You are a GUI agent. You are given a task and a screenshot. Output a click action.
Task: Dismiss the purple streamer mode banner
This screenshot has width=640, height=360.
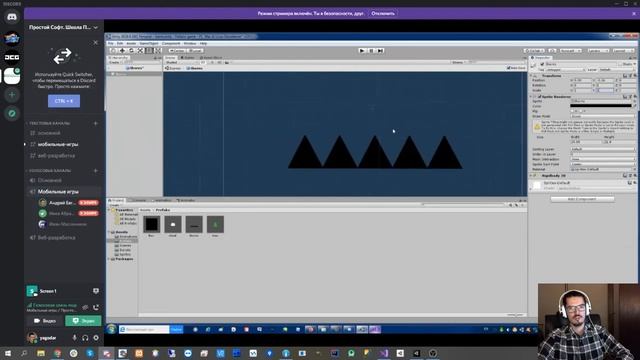634,13
